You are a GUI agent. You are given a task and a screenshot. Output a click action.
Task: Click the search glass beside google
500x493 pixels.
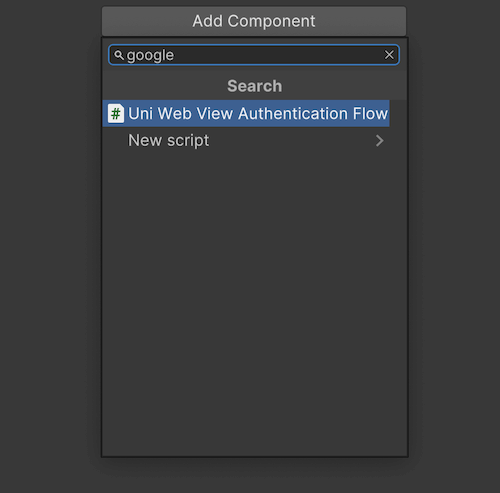click(119, 55)
